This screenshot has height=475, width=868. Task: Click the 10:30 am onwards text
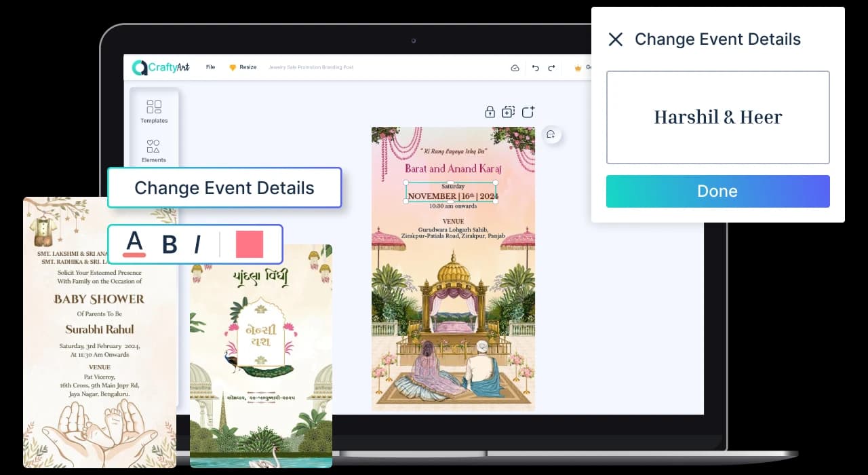(453, 206)
